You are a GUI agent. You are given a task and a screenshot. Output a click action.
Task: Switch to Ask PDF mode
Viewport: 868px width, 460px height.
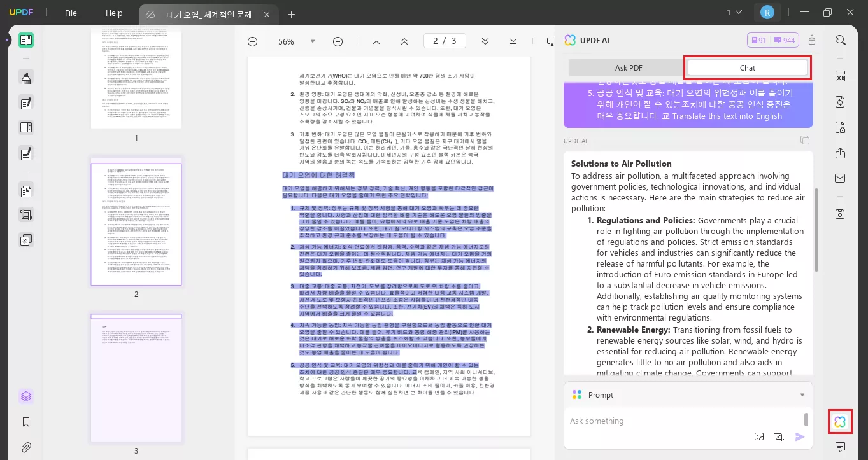[628, 67]
